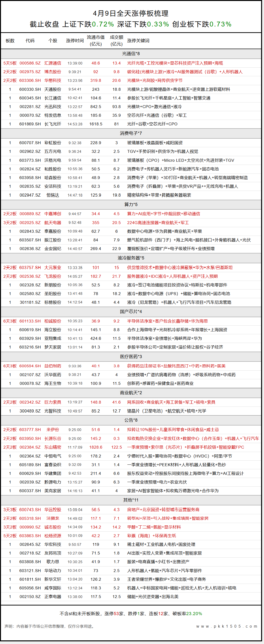Click stock code 000586.SZ
The image size is (264, 644).
click(x=30, y=63)
